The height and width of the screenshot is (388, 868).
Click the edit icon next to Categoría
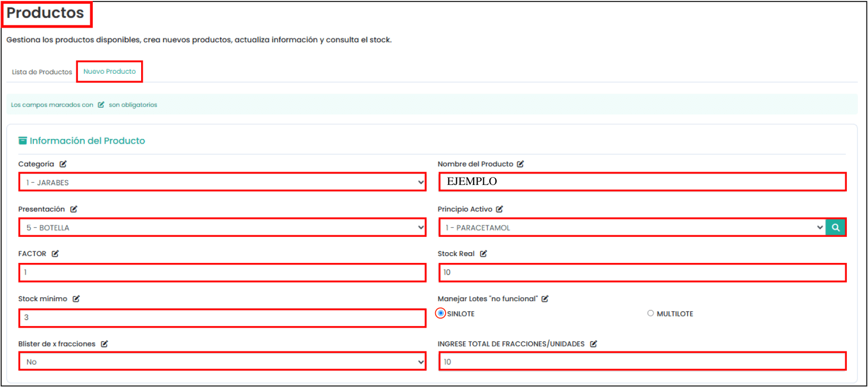63,164
